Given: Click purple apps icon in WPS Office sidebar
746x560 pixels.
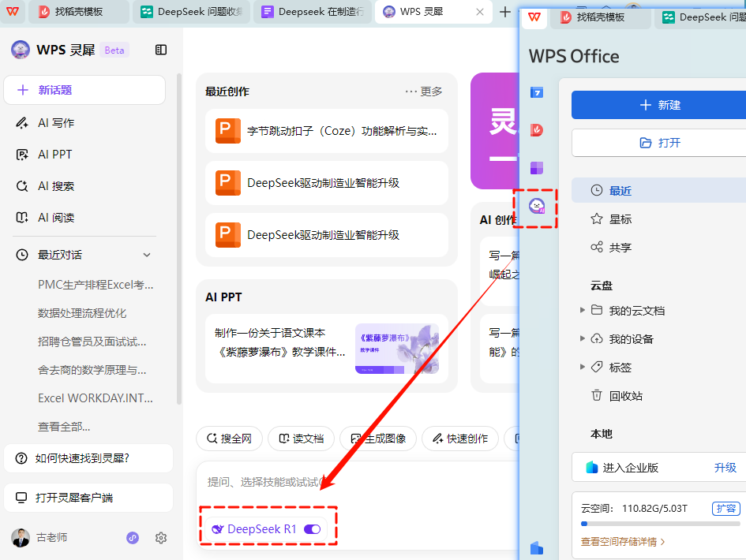Looking at the screenshot, I should click(x=537, y=168).
